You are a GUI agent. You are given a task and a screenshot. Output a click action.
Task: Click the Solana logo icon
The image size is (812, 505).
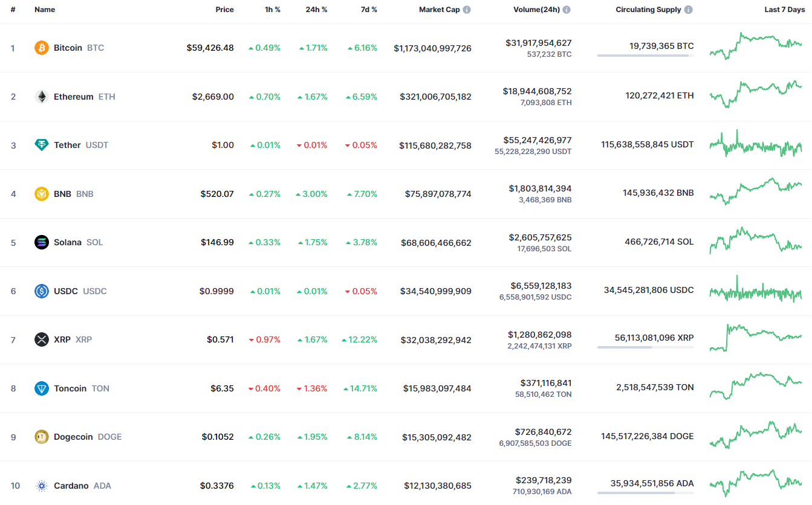[42, 242]
